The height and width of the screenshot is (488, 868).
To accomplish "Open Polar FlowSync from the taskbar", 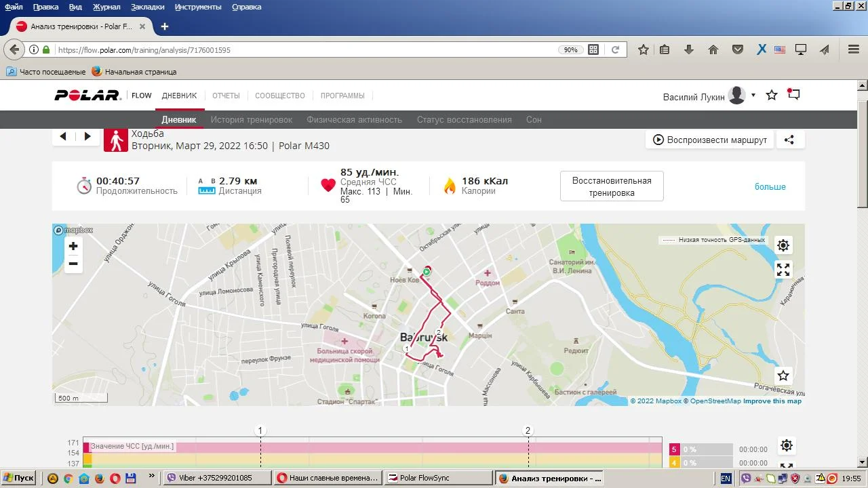I will coord(437,478).
